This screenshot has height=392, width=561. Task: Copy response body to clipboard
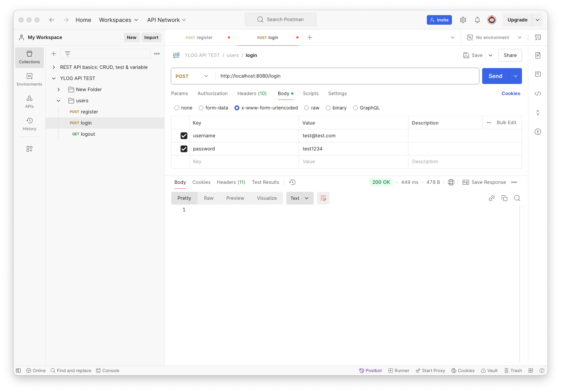(504, 198)
